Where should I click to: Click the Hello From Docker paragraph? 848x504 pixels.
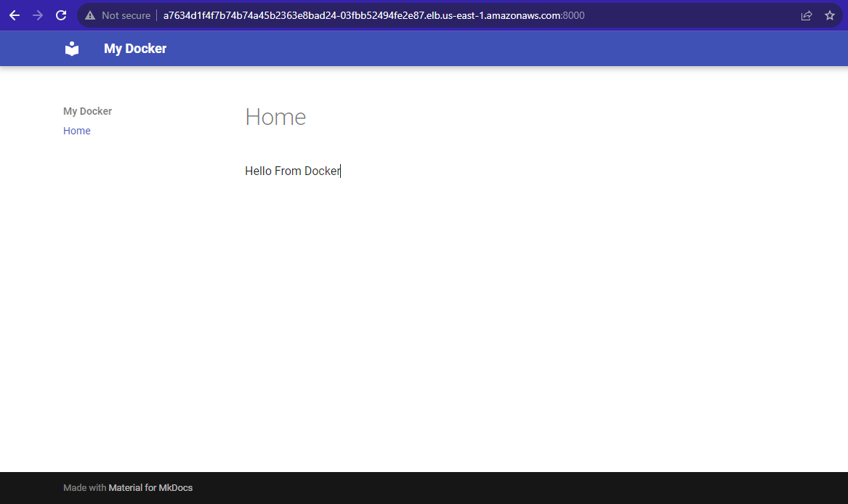coord(293,171)
